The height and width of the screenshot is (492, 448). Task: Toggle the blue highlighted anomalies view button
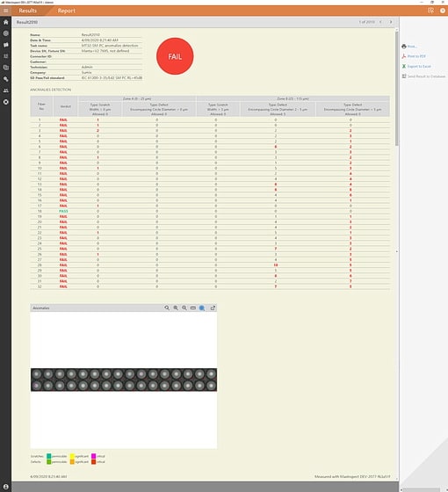click(x=202, y=308)
